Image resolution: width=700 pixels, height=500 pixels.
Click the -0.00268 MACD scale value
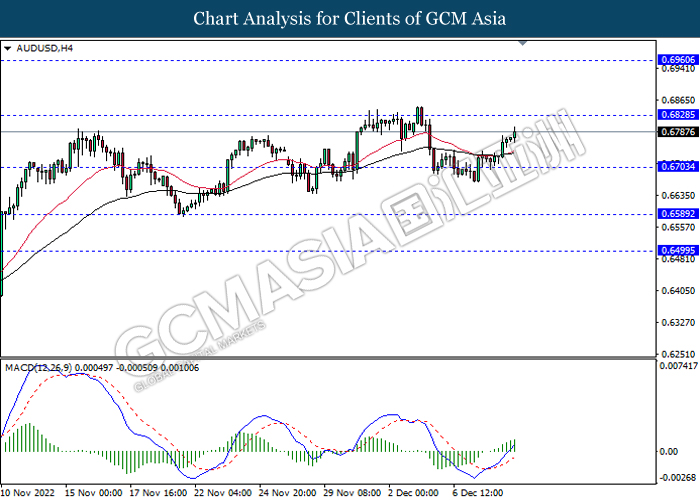point(678,478)
